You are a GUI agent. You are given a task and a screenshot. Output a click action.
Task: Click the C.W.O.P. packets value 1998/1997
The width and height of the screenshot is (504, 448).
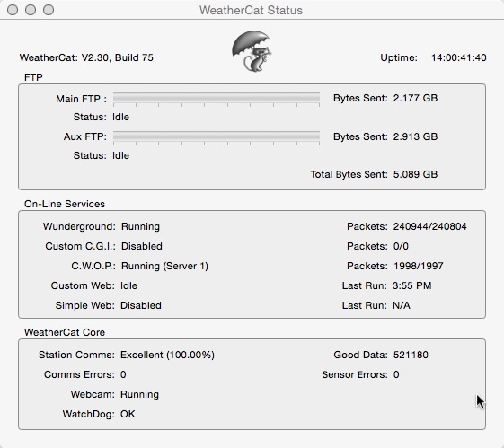(418, 267)
